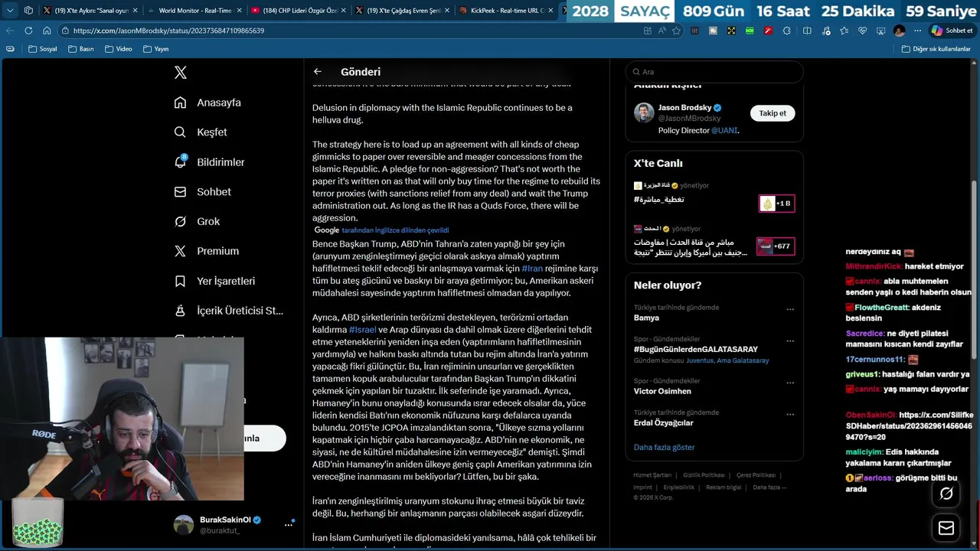Open #Israel hashtag in translated post

[x=362, y=330]
